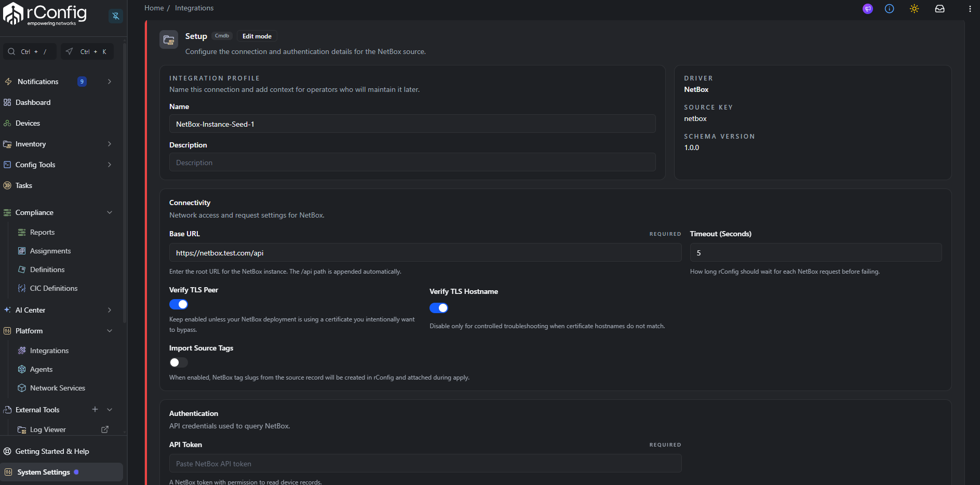The height and width of the screenshot is (485, 980).
Task: Click the Config Tools icon
Action: click(x=7, y=165)
